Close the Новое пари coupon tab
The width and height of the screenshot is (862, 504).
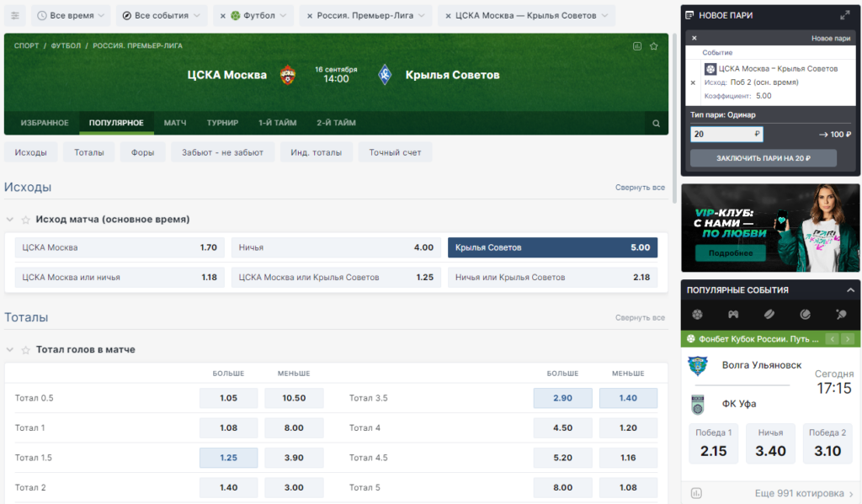coord(694,38)
